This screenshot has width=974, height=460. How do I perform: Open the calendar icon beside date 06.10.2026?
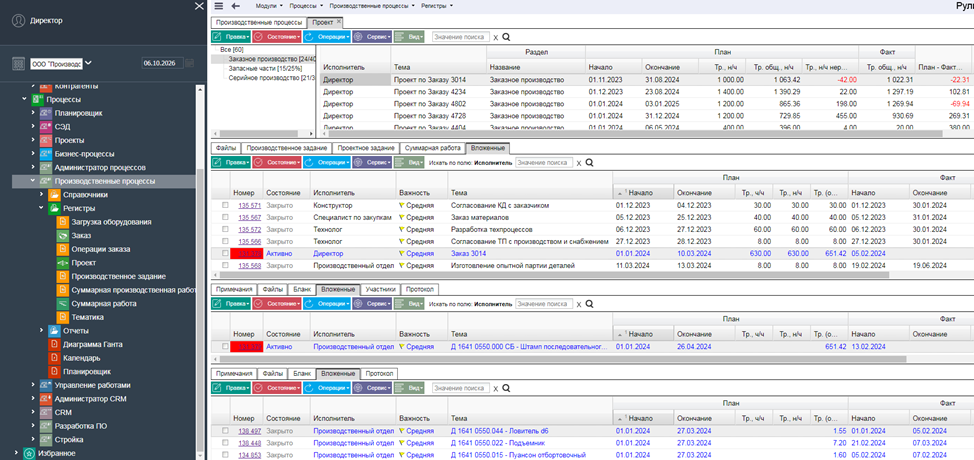click(x=190, y=63)
